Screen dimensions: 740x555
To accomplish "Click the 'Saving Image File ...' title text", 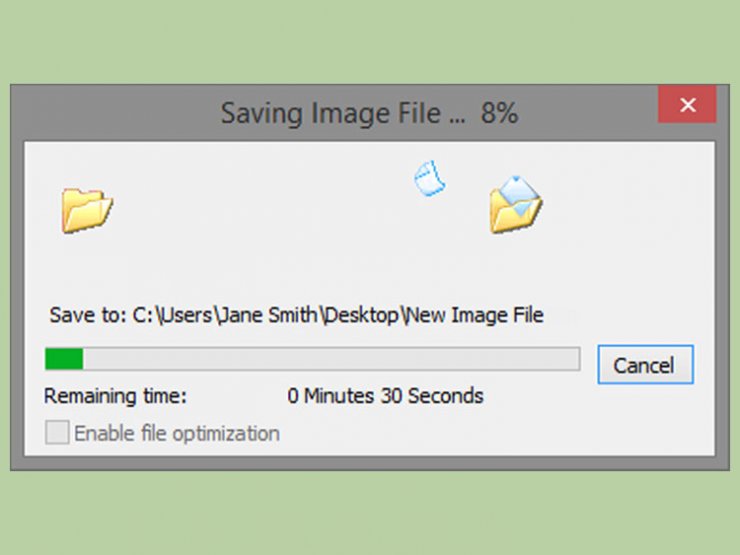I will coord(343,113).
